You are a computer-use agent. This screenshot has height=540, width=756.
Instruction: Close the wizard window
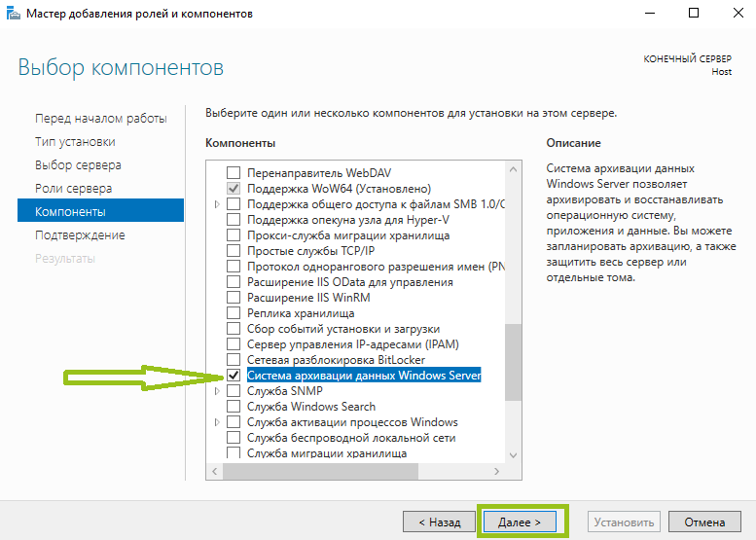pos(738,13)
